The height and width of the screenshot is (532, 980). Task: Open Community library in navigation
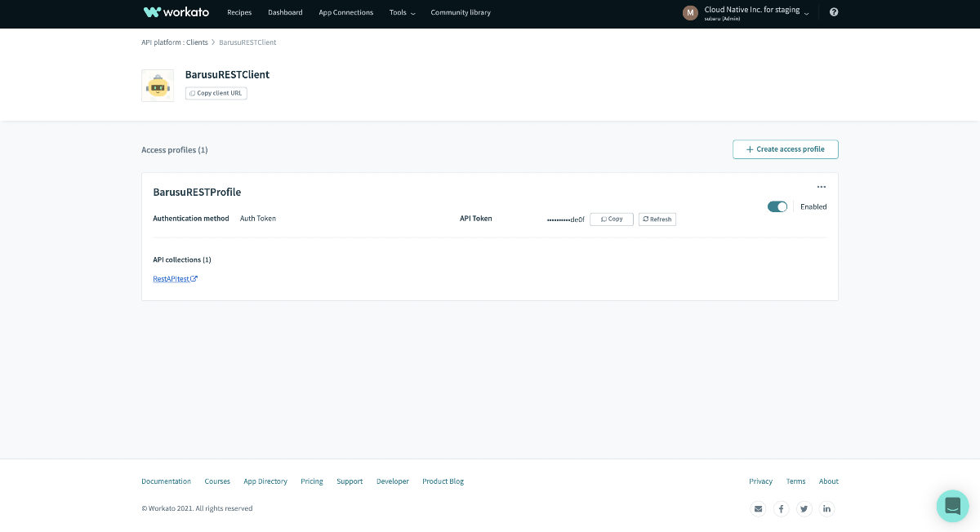pyautogui.click(x=461, y=12)
